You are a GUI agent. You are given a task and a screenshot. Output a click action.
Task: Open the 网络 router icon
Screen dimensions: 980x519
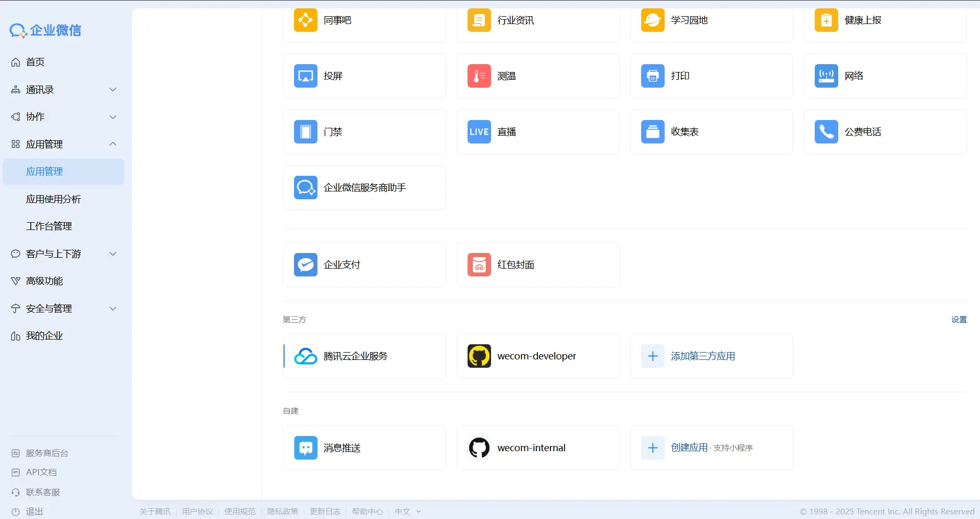tap(826, 76)
